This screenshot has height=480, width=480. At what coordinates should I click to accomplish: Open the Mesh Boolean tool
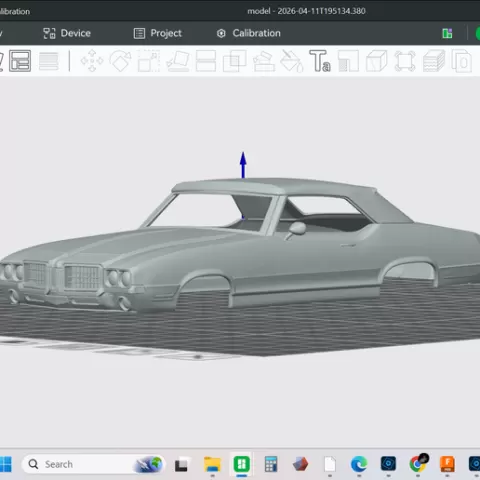tap(234, 61)
